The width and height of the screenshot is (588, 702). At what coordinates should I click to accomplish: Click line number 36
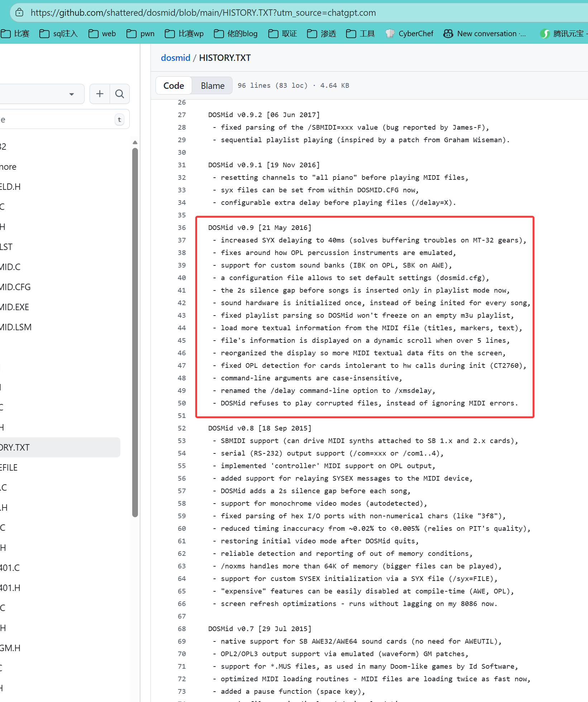tap(182, 228)
